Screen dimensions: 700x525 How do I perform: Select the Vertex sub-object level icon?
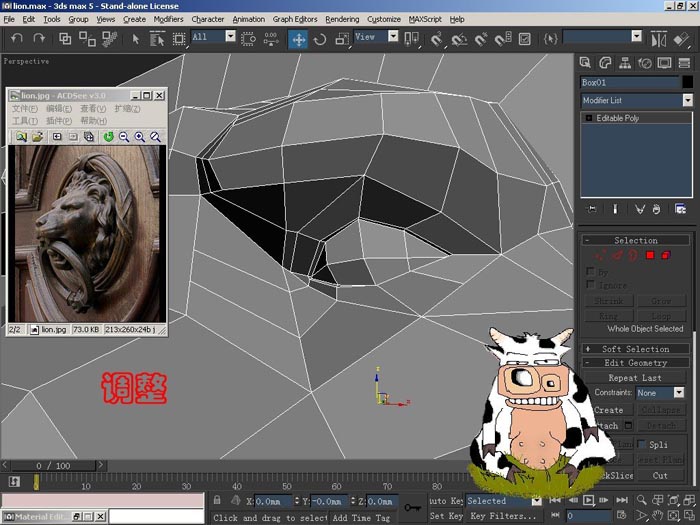(x=600, y=255)
